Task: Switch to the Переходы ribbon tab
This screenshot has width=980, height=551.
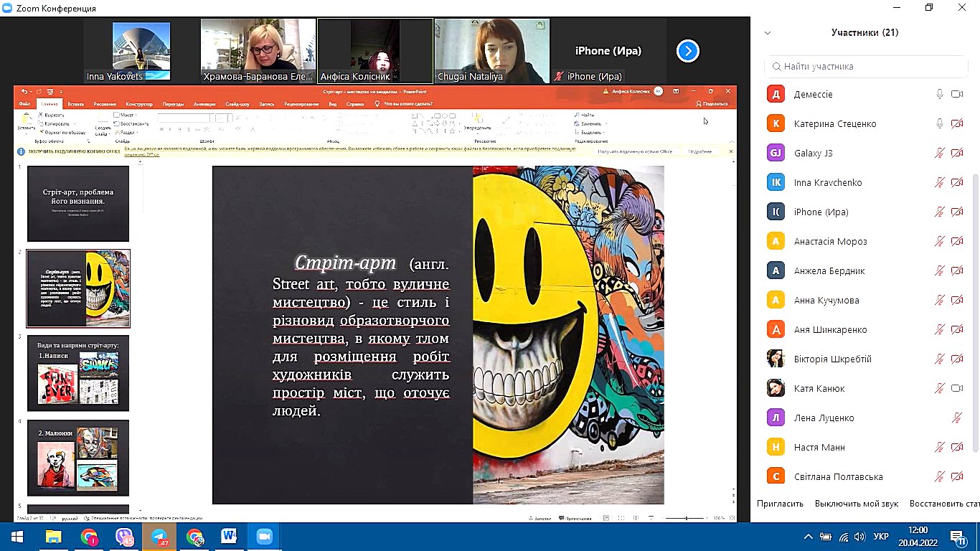Action: [173, 104]
